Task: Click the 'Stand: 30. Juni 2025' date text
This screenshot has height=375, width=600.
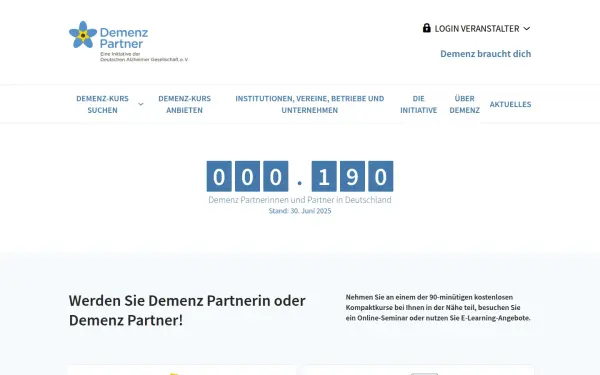Action: tap(300, 211)
